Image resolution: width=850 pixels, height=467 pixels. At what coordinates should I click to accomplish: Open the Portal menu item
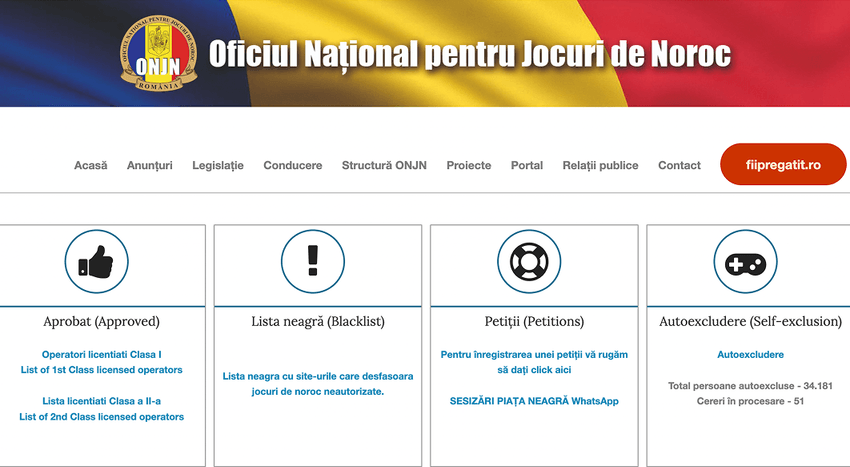tap(527, 165)
